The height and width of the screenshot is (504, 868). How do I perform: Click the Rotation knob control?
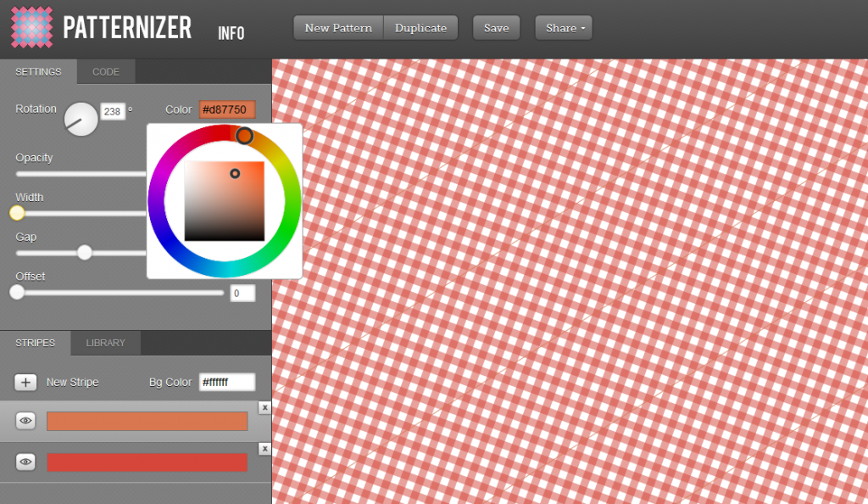click(x=81, y=119)
